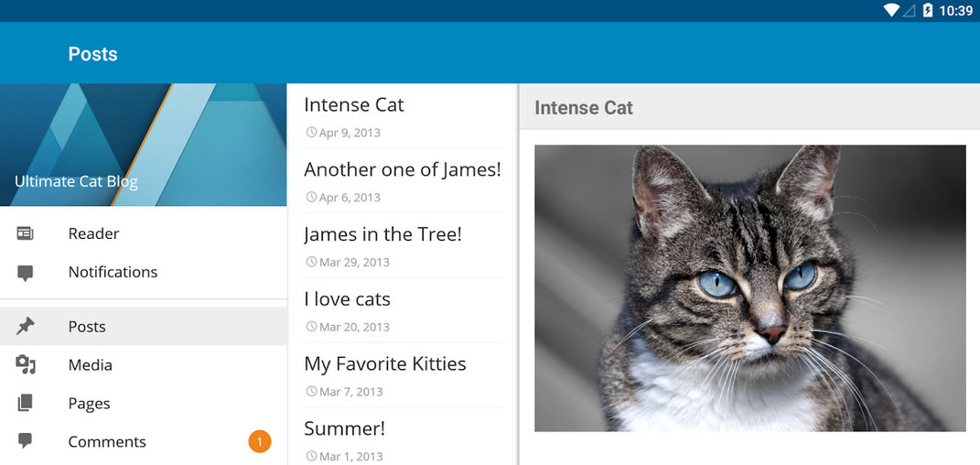
Task: Open the 'Summer!' post entry
Action: [404, 437]
